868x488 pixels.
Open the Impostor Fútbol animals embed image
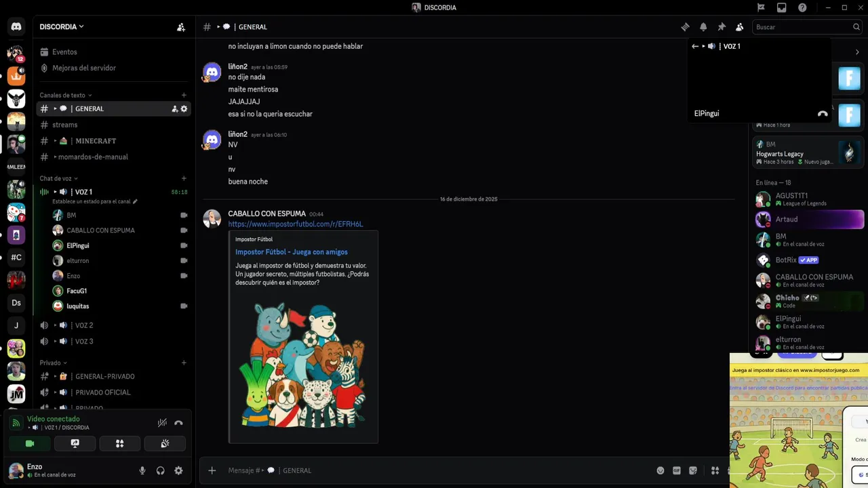[303, 366]
